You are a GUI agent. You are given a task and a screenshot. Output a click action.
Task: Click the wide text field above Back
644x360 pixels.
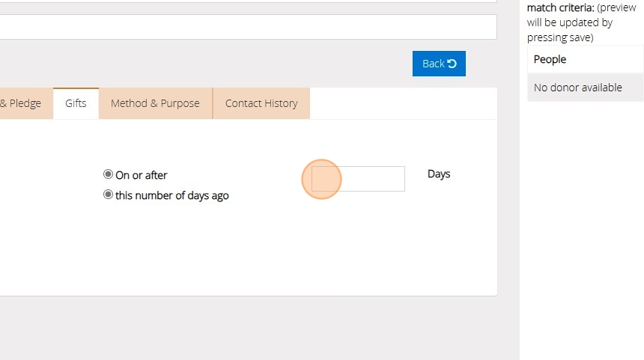(x=247, y=27)
